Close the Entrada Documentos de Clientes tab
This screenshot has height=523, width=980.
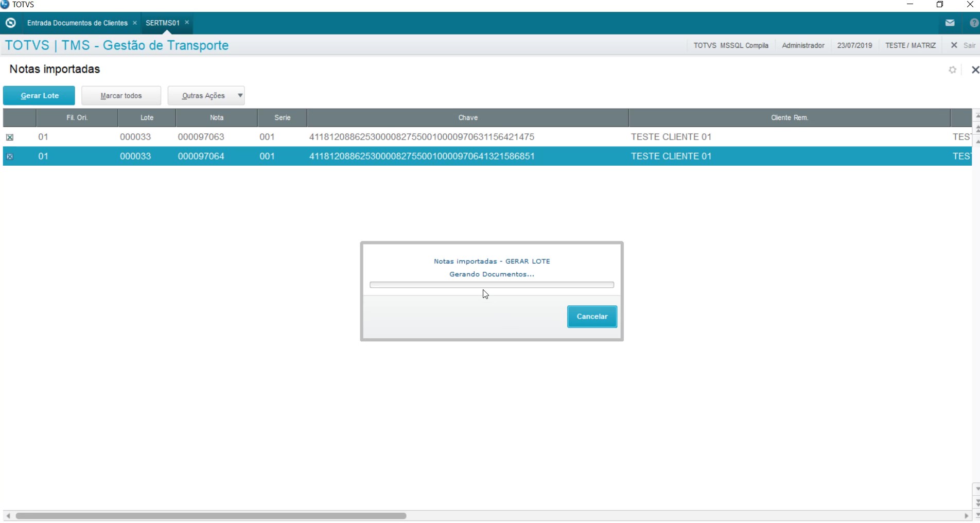pyautogui.click(x=135, y=23)
